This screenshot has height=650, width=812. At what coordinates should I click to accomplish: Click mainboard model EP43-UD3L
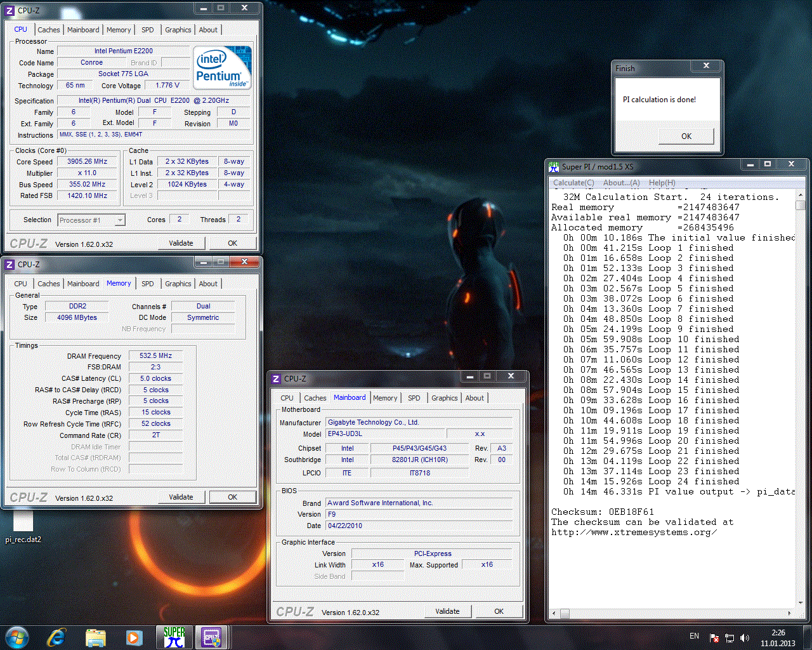pos(386,434)
